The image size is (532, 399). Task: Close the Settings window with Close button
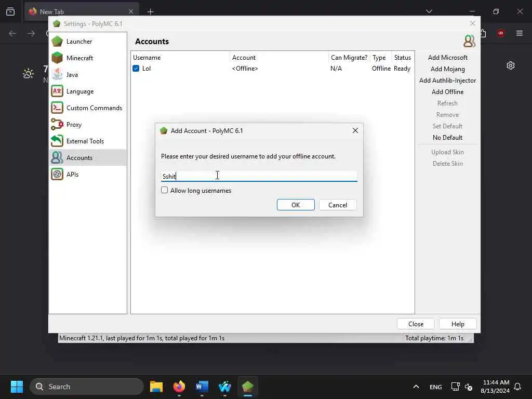click(x=416, y=324)
